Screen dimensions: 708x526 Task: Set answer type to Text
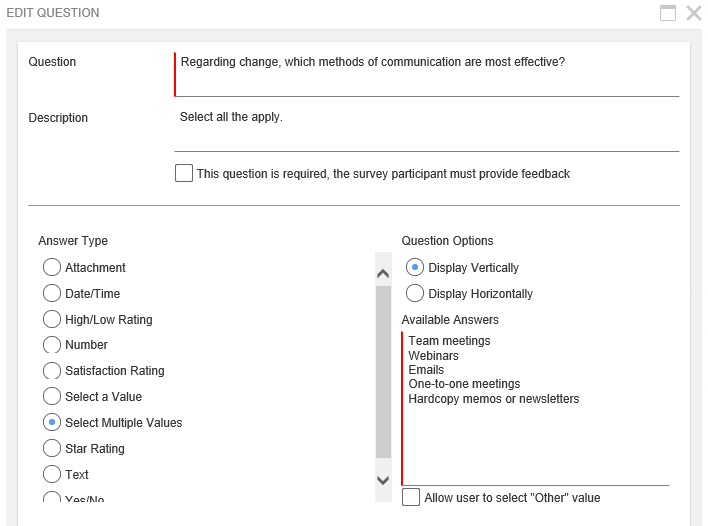click(x=52, y=474)
